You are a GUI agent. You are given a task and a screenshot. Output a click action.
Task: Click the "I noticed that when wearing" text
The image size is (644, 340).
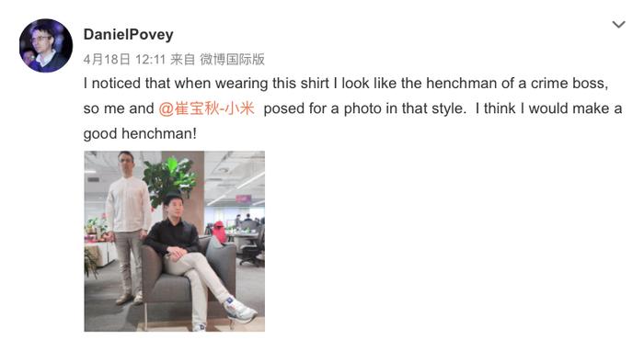coord(177,84)
